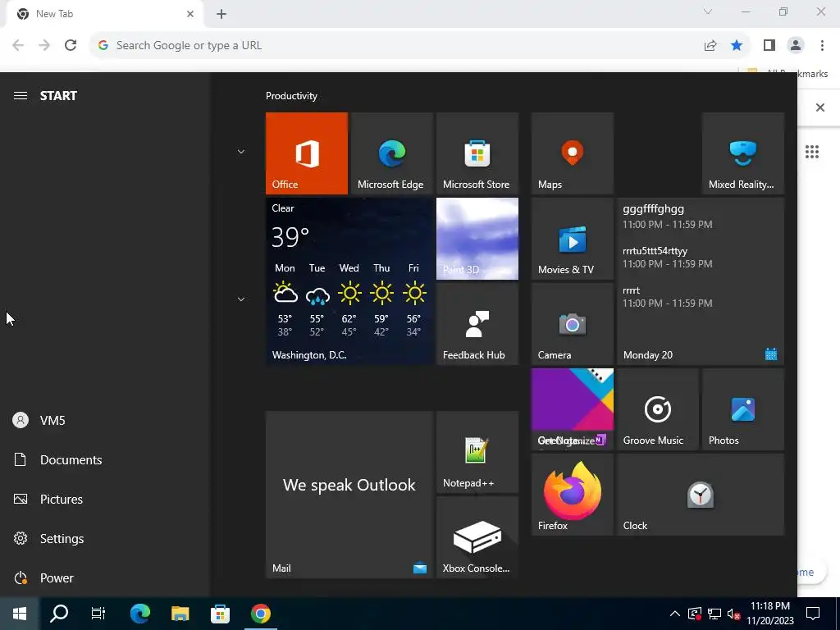The width and height of the screenshot is (840, 630).
Task: Launch the Camera tile
Action: (x=572, y=324)
